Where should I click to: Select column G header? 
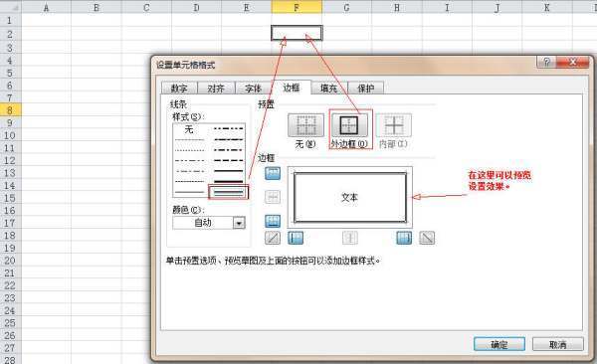click(x=346, y=7)
